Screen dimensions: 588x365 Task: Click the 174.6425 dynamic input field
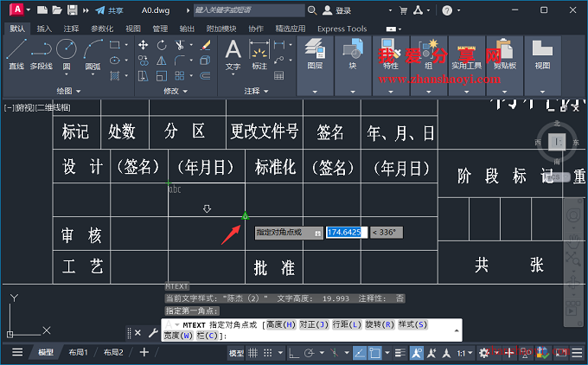pos(347,232)
